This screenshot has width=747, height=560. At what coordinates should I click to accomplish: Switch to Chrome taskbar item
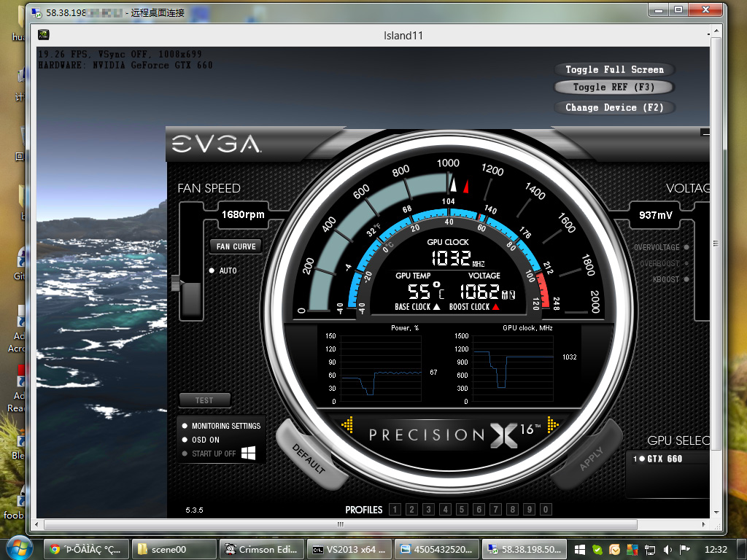tap(87, 550)
